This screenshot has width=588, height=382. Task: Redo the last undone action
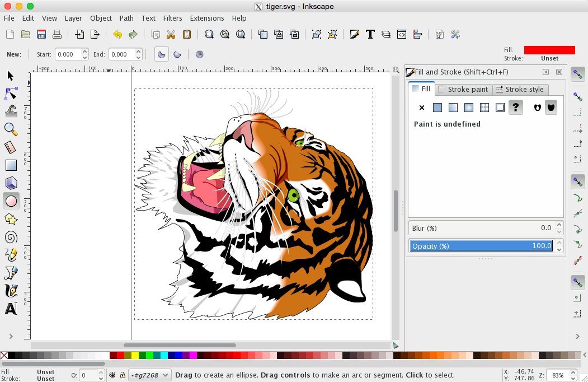[x=133, y=35]
